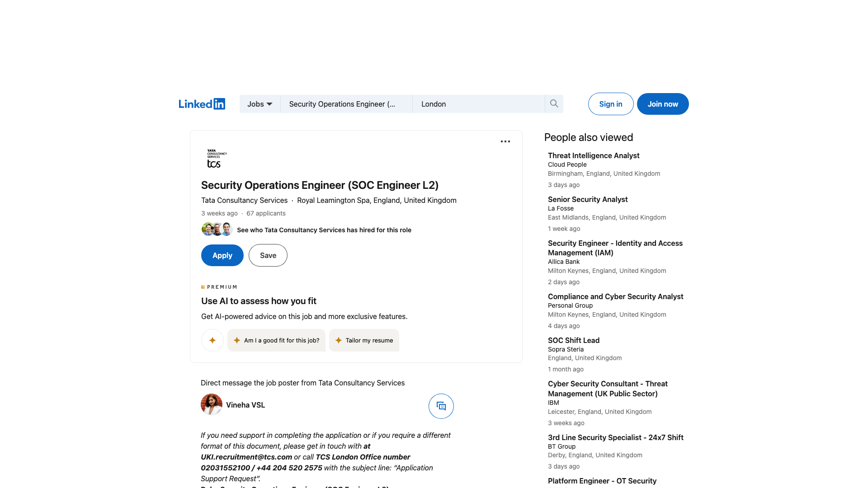Open 3rd Line Security Specialist 24x7 Shift job
The image size is (868, 488).
coord(616,437)
